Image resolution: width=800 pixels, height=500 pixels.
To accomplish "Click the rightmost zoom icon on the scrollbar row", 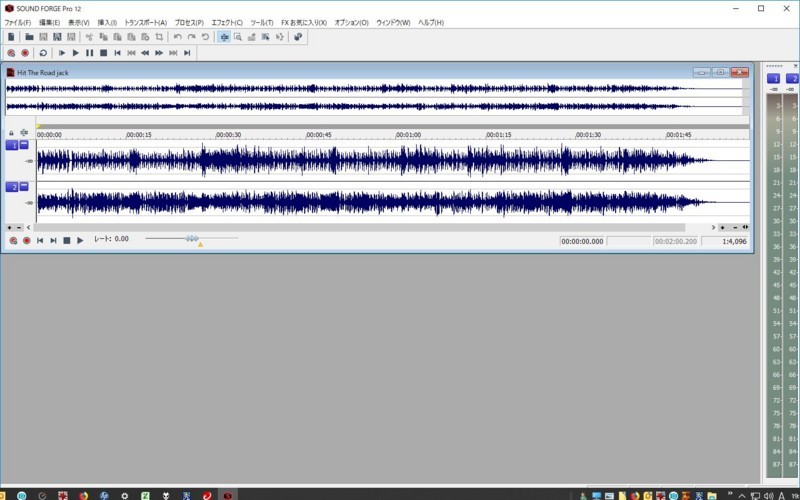I will [x=745, y=228].
